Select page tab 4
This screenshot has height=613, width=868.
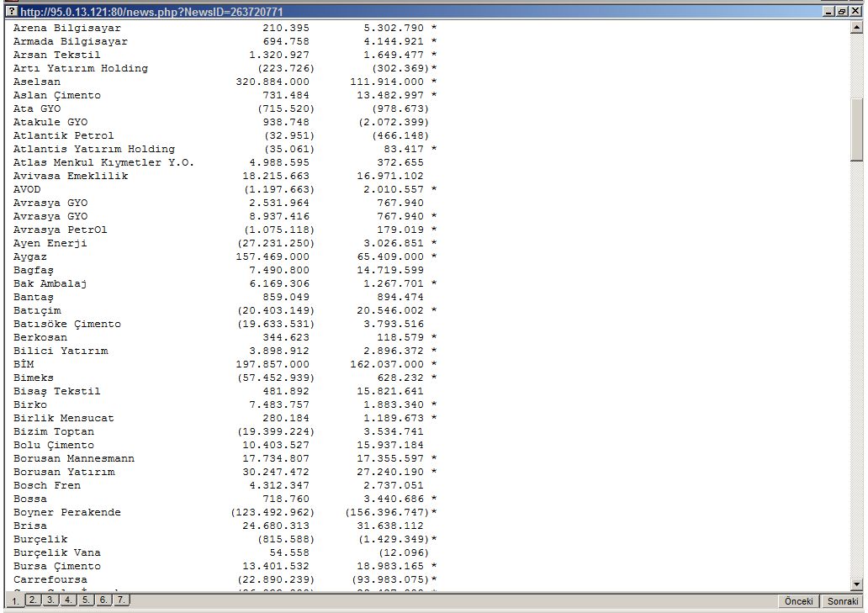tap(68, 600)
